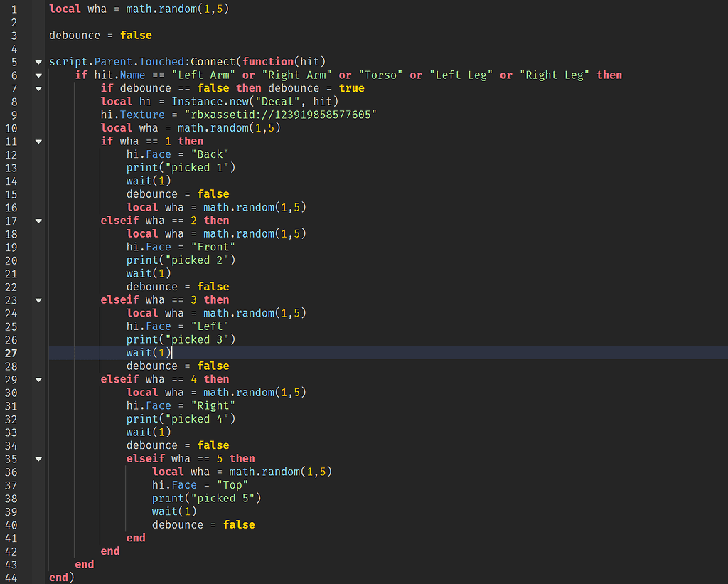This screenshot has width=728, height=584.
Task: Collapse the Touched:Connect function block
Action: [38, 61]
